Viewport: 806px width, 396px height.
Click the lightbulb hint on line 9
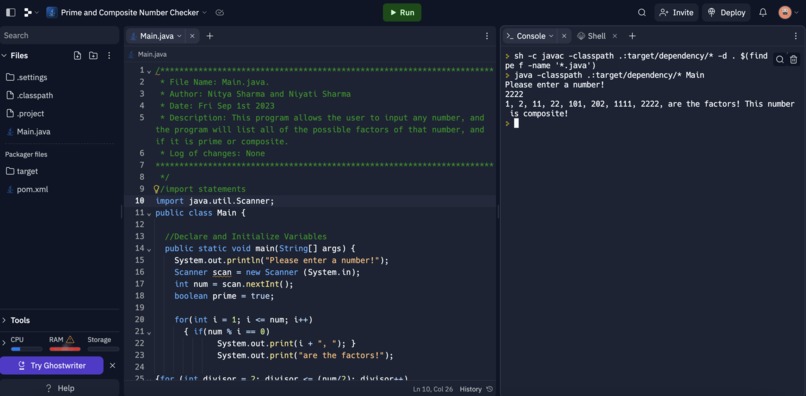(x=157, y=189)
